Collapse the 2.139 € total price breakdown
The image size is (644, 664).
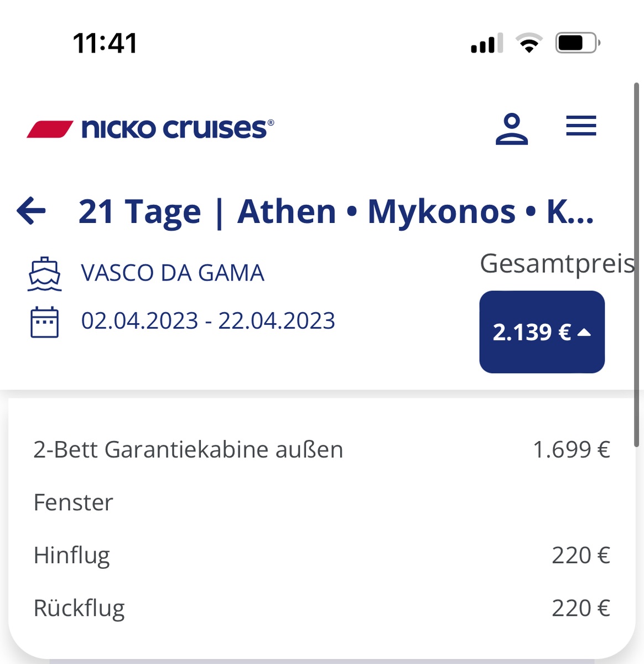pos(542,332)
